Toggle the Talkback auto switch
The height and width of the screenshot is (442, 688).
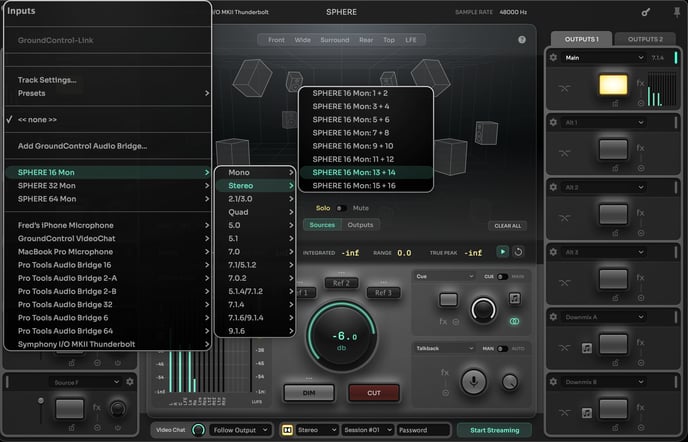point(503,348)
